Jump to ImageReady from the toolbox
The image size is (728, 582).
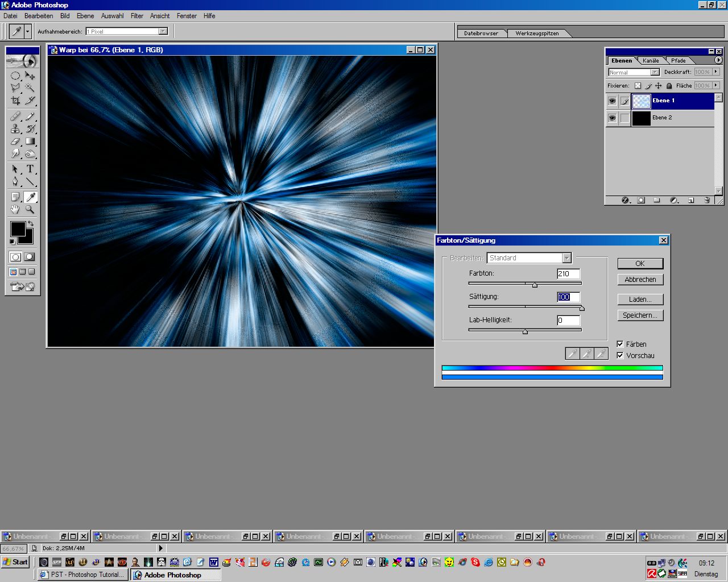pyautogui.click(x=23, y=286)
